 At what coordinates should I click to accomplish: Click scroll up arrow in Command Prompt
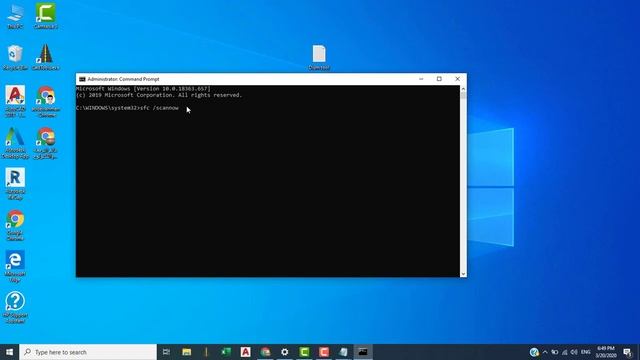(463, 89)
